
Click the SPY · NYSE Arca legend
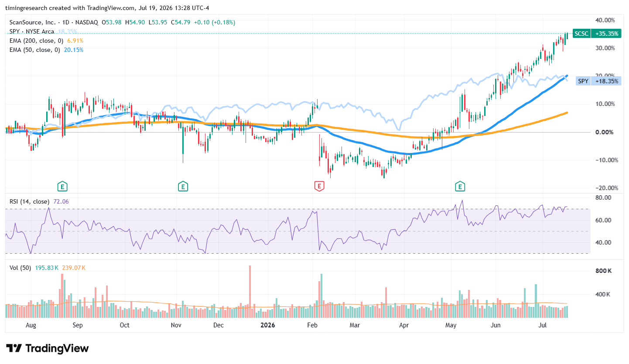click(x=32, y=31)
